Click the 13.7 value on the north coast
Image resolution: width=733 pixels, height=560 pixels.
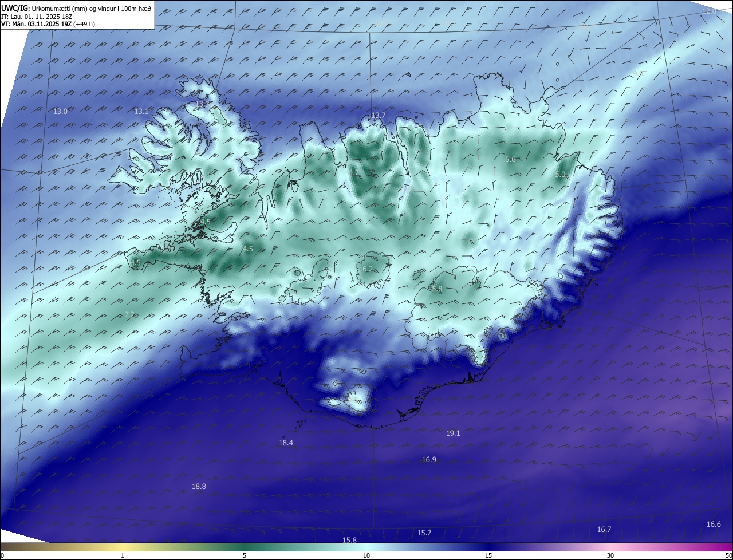click(379, 116)
